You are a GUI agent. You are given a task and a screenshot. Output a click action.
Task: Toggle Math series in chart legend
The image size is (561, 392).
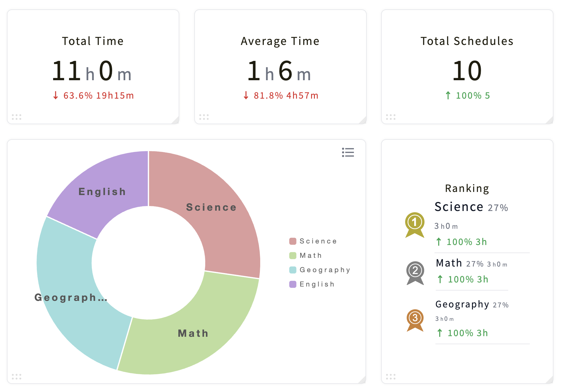tap(305, 256)
